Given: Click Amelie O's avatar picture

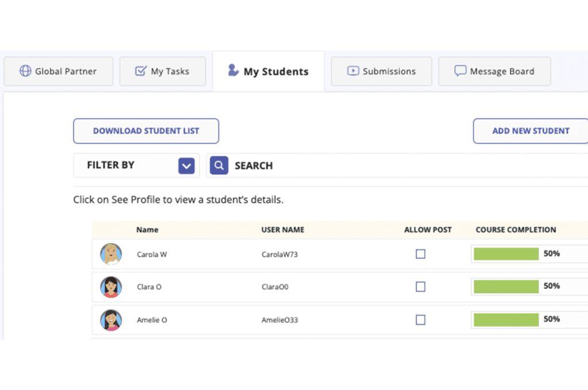Looking at the screenshot, I should [x=111, y=320].
